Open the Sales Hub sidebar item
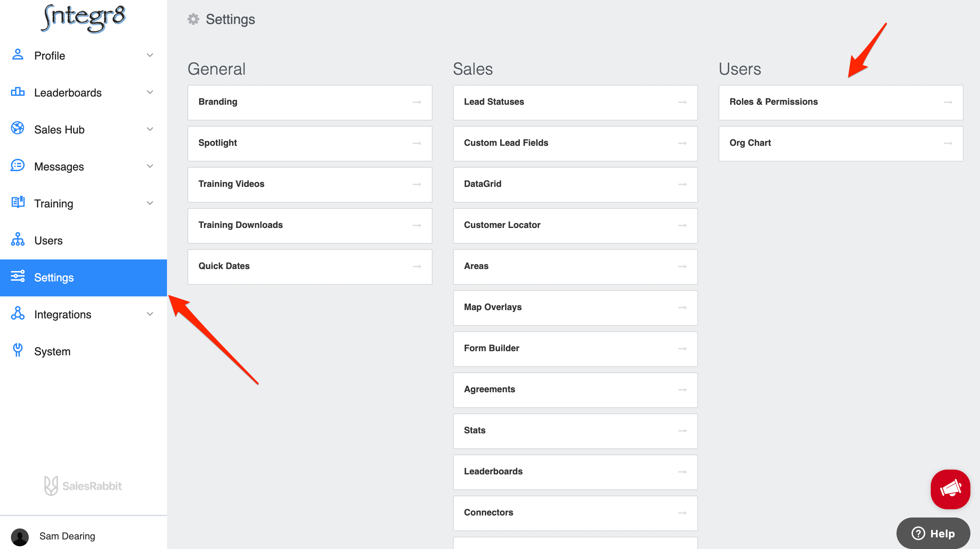 click(x=83, y=129)
